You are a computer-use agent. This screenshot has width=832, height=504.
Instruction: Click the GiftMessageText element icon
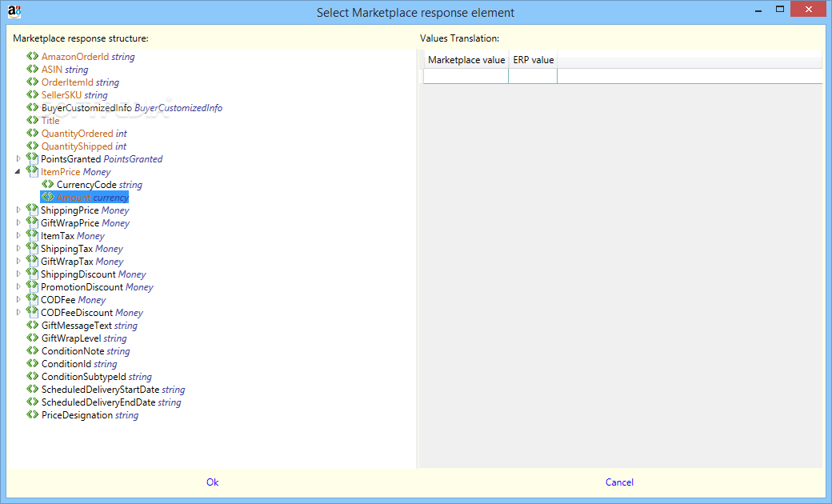[x=32, y=326]
